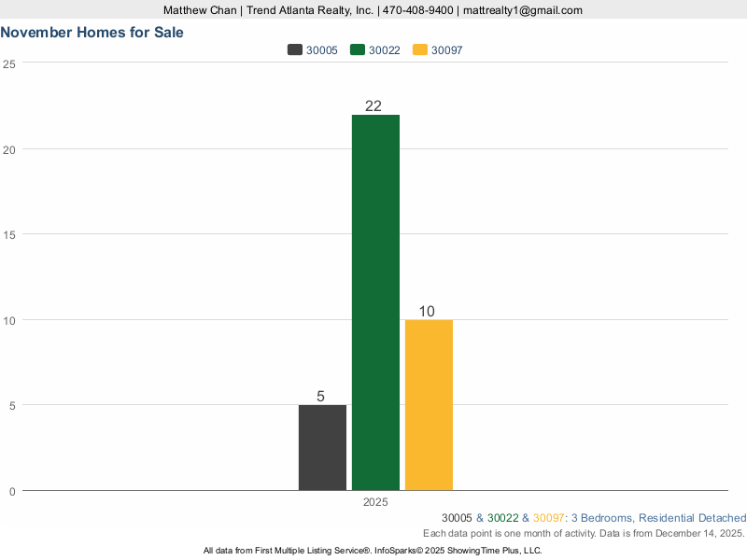Click the 470-408-9400 phone number

click(x=418, y=10)
